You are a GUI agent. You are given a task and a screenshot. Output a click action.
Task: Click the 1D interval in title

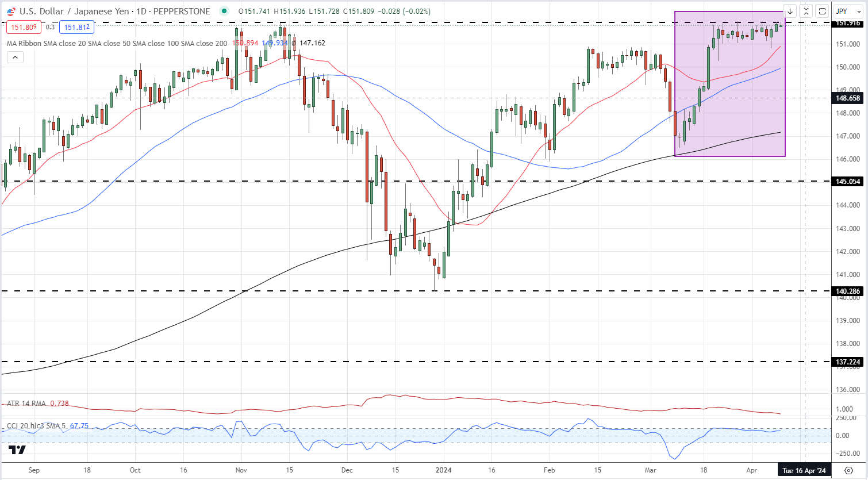click(141, 11)
